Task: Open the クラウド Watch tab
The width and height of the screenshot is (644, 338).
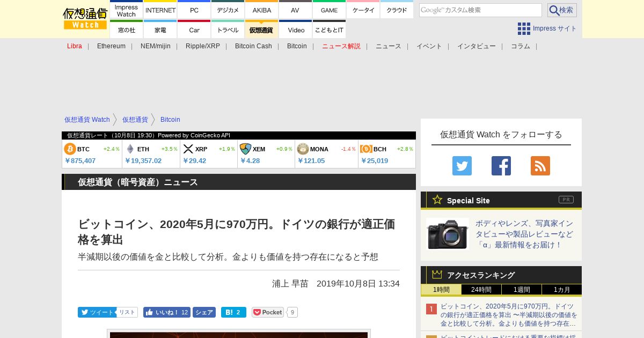Action: point(397,10)
